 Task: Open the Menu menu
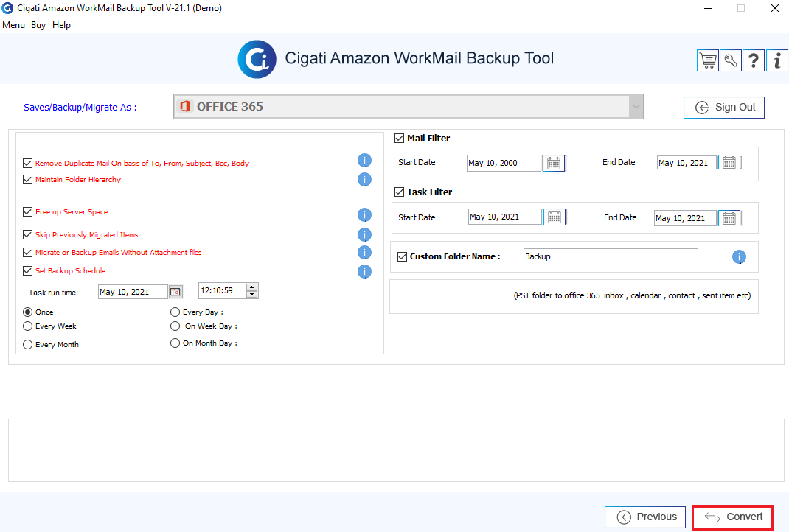pyautogui.click(x=13, y=25)
